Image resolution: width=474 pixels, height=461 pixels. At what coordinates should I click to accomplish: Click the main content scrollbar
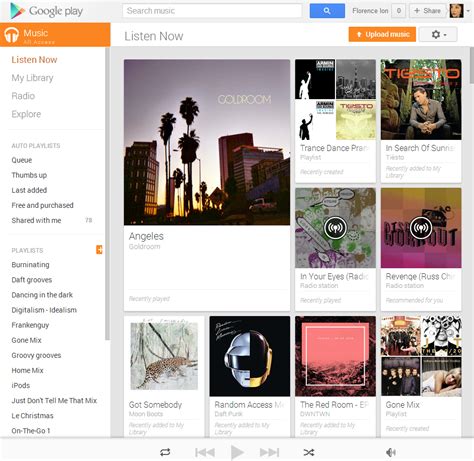point(472,65)
